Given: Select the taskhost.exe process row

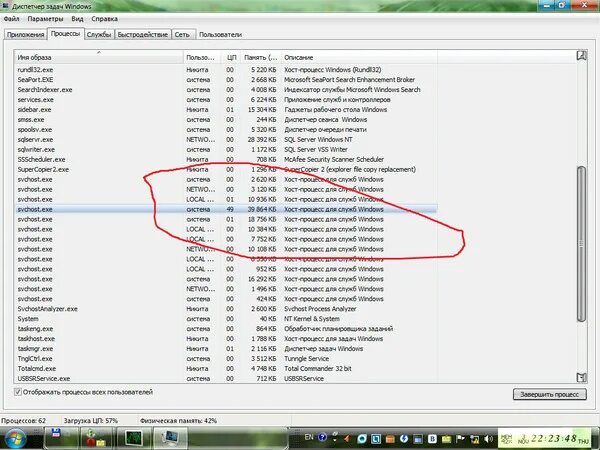Looking at the screenshot, I should click(226, 339).
